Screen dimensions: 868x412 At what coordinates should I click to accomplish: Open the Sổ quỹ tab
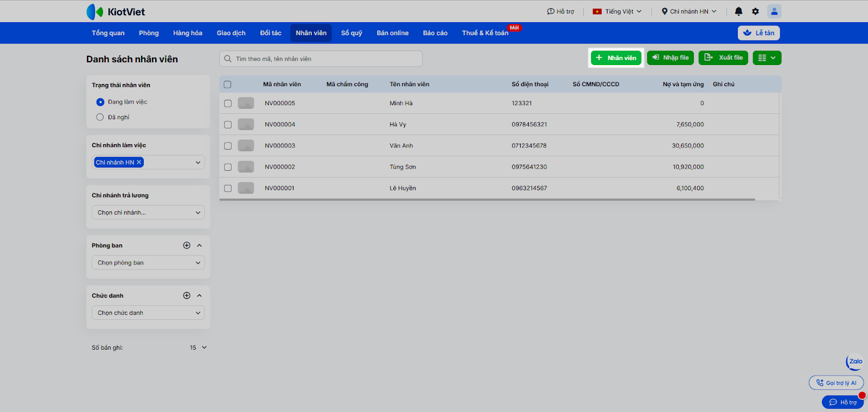[352, 33]
